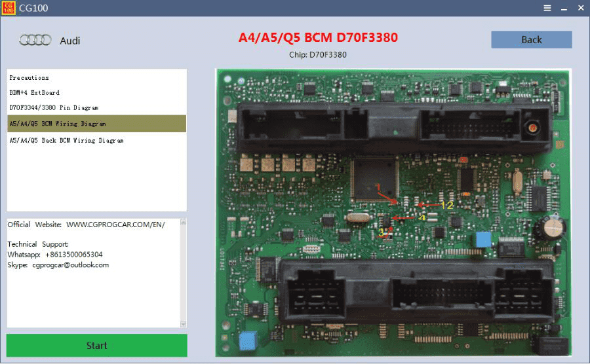Open the hamburger menu in title bar

tap(547, 8)
